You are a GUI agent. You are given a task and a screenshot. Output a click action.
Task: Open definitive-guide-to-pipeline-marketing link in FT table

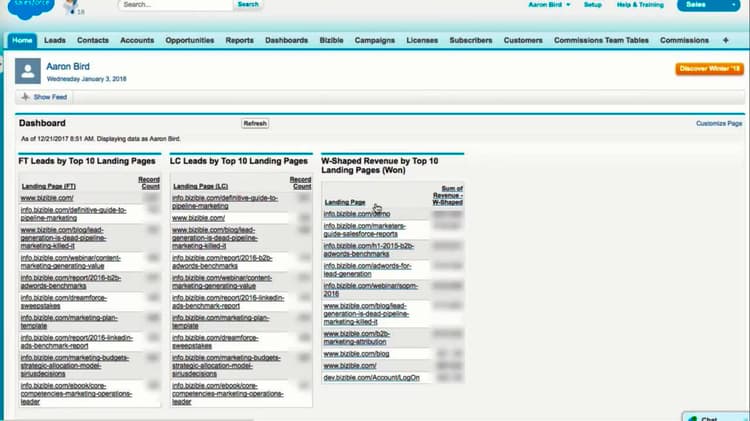click(73, 214)
